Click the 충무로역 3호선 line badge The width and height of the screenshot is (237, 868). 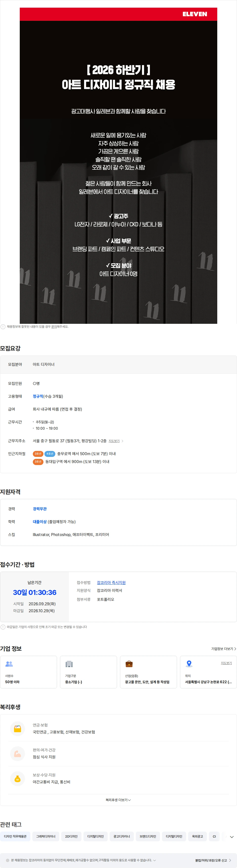click(38, 454)
